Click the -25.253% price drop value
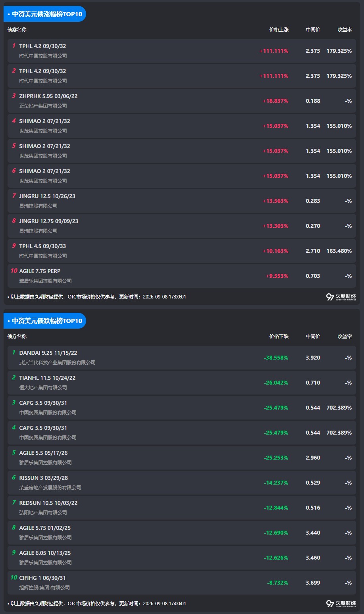Image resolution: width=364 pixels, height=614 pixels. tap(276, 458)
